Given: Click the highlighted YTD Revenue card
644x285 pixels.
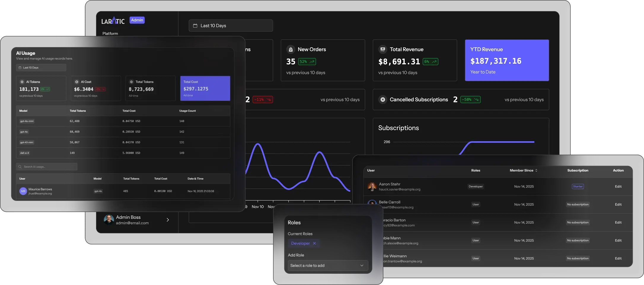Looking at the screenshot, I should coord(507,60).
